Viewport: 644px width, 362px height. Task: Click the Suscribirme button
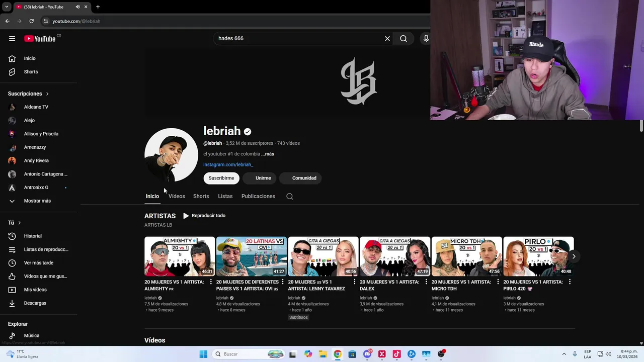coord(221,178)
